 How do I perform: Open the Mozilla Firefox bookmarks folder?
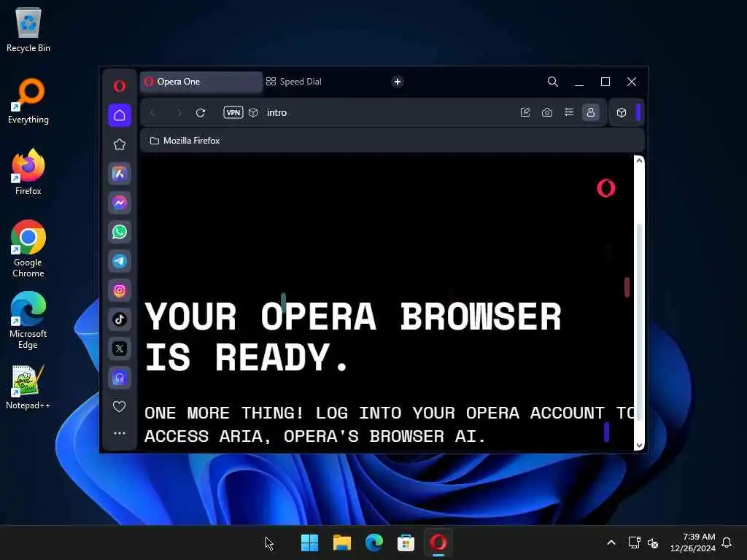pos(185,141)
